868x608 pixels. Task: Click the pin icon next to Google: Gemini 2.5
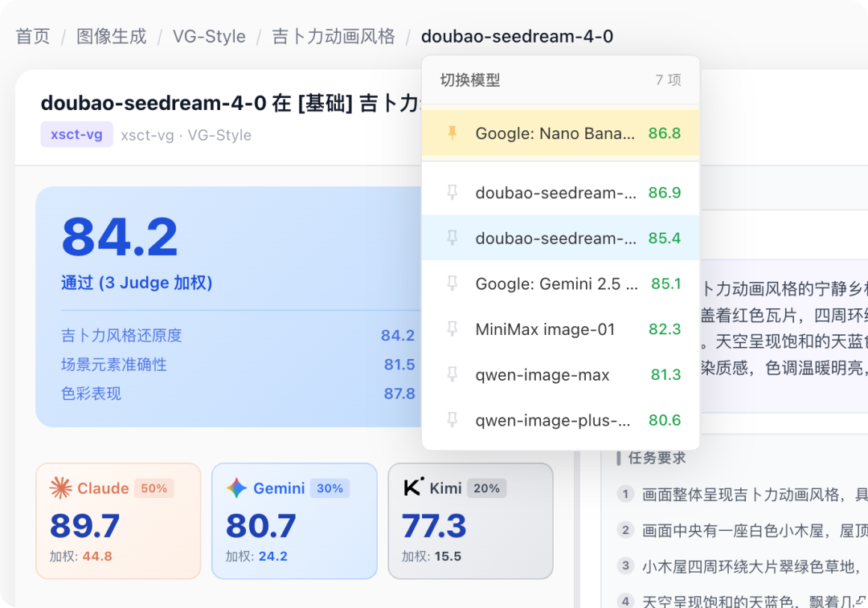click(450, 284)
